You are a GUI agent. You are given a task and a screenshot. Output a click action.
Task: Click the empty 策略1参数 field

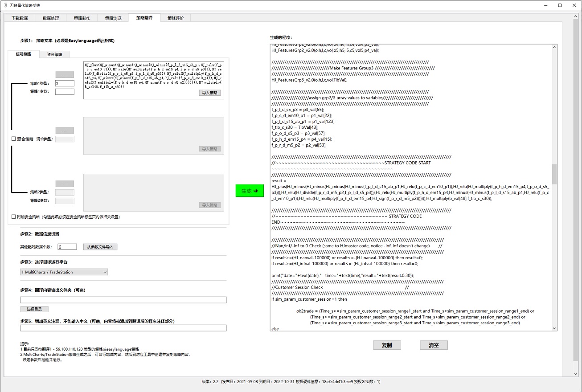click(65, 92)
